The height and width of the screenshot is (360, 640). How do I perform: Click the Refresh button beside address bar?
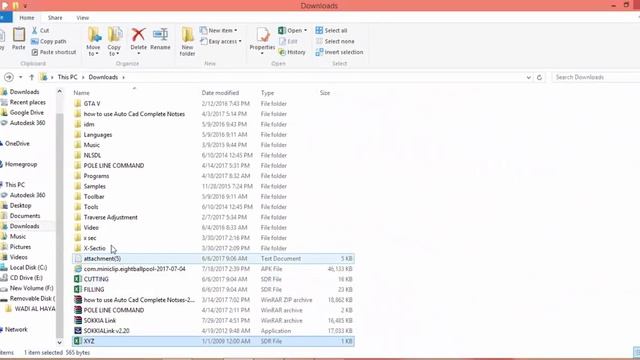tap(539, 77)
